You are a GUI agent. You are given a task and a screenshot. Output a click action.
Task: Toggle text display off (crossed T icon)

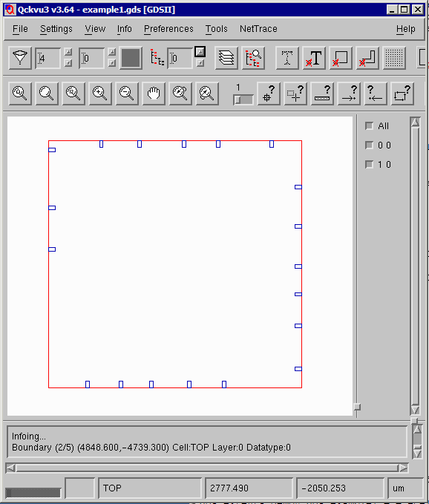point(314,58)
